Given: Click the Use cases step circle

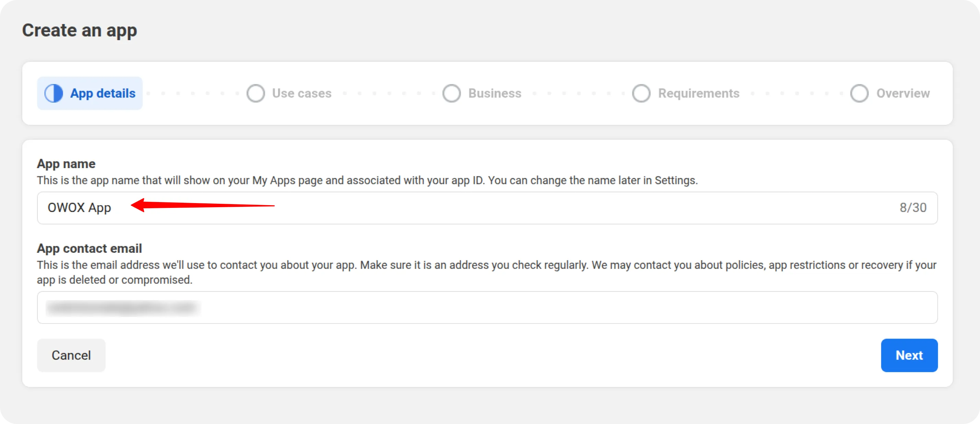Looking at the screenshot, I should point(255,93).
